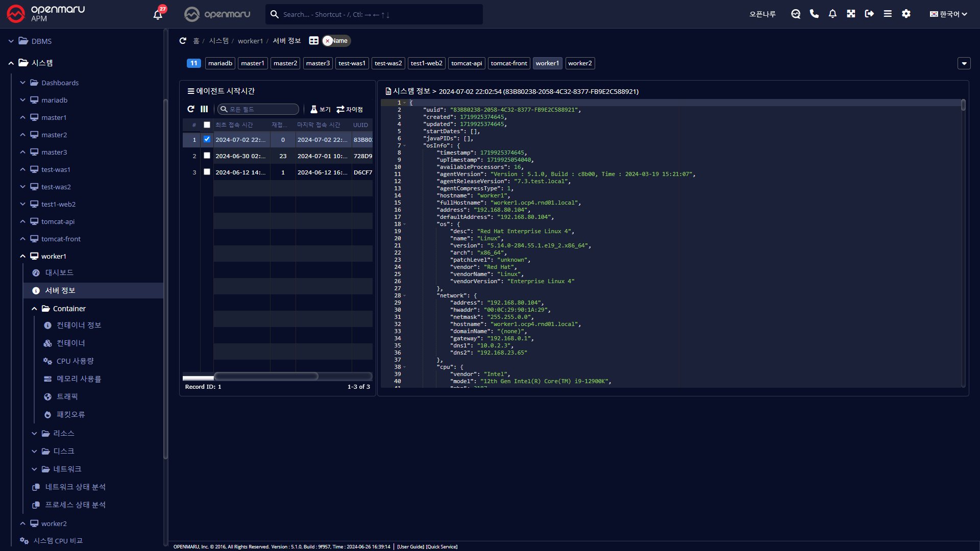Reload the agent start time grid
Image resolution: width=980 pixels, height=551 pixels.
[x=191, y=109]
